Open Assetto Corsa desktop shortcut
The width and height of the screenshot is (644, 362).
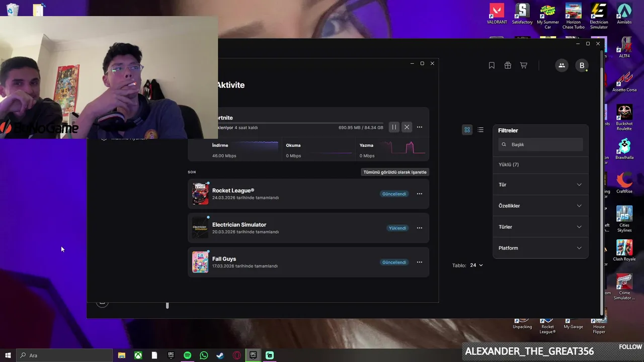(x=624, y=81)
